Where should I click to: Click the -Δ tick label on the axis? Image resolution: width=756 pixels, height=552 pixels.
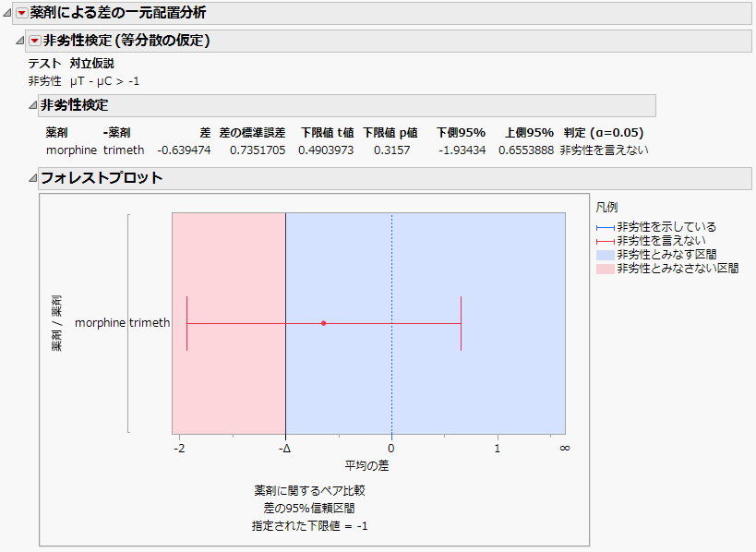[x=286, y=447]
